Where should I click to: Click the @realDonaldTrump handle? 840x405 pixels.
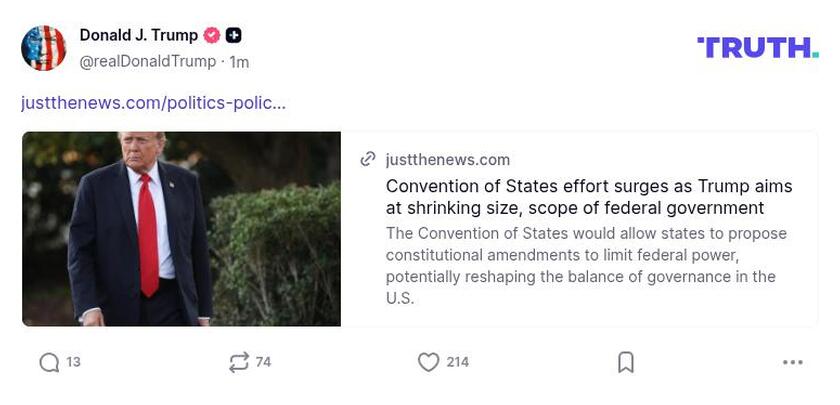click(x=147, y=61)
